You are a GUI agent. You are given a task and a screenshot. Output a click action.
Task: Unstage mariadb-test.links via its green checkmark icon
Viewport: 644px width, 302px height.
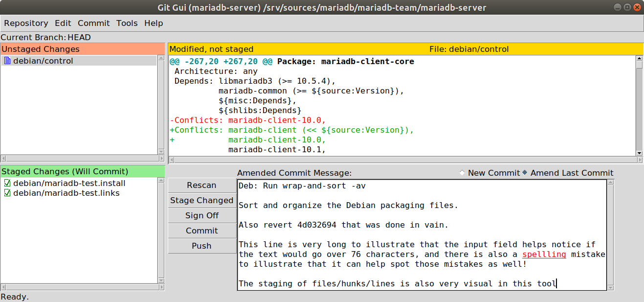(6, 193)
